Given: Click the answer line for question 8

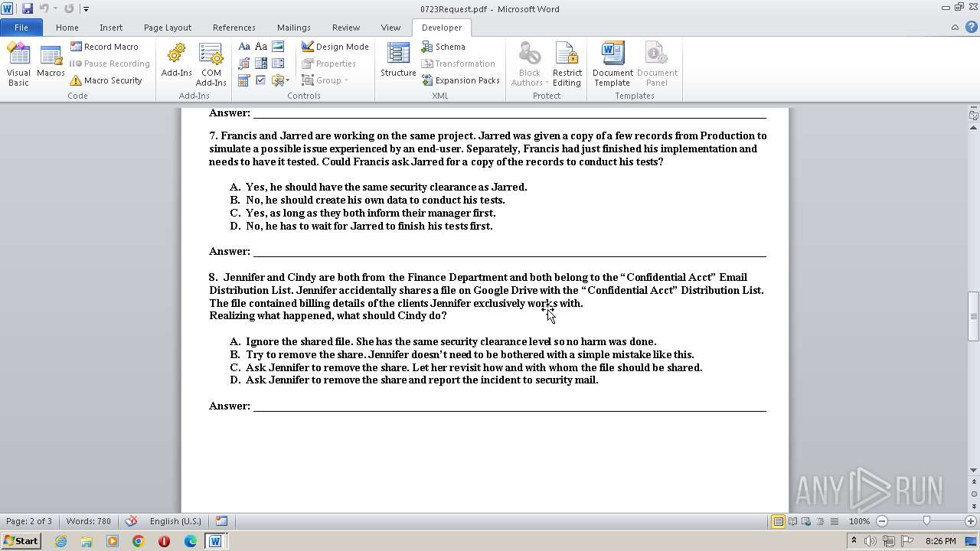Looking at the screenshot, I should [510, 406].
